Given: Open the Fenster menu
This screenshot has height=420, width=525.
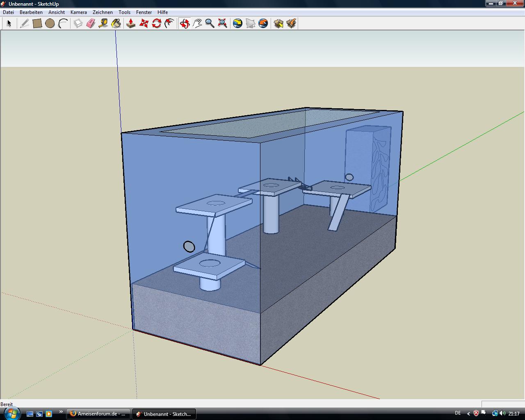Looking at the screenshot, I should 144,12.
